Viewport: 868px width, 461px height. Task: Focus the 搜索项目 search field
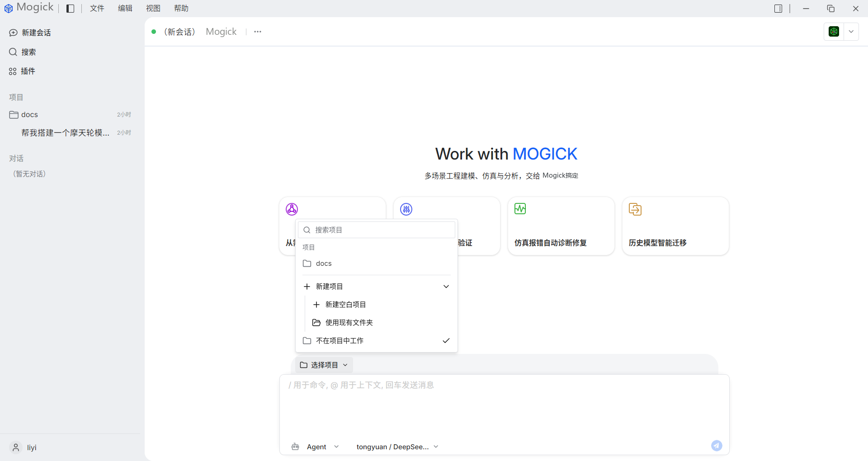coord(377,230)
